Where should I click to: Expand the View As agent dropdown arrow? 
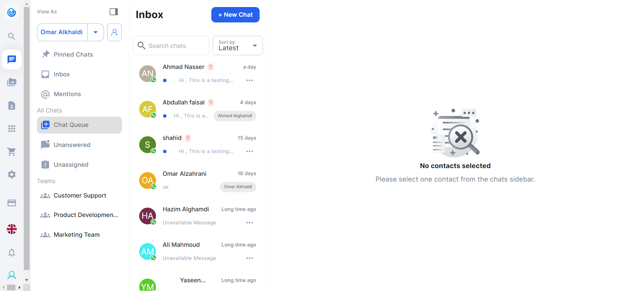click(96, 32)
